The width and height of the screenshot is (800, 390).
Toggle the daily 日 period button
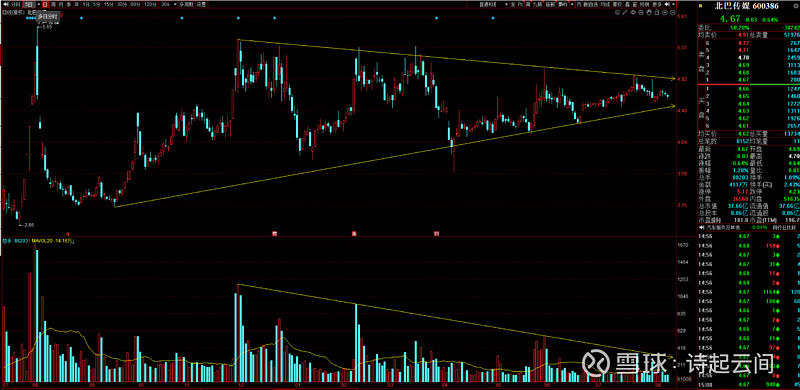tap(45, 5)
